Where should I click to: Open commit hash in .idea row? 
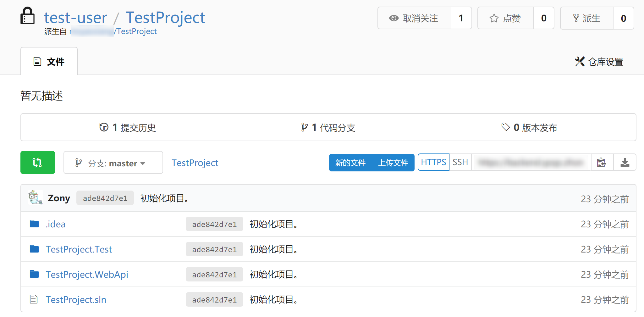click(x=214, y=224)
